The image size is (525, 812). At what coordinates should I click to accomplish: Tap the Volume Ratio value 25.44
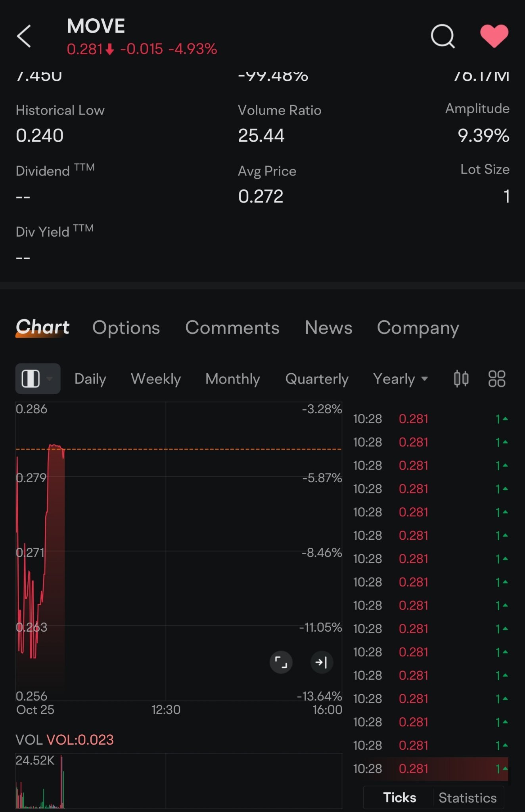261,136
